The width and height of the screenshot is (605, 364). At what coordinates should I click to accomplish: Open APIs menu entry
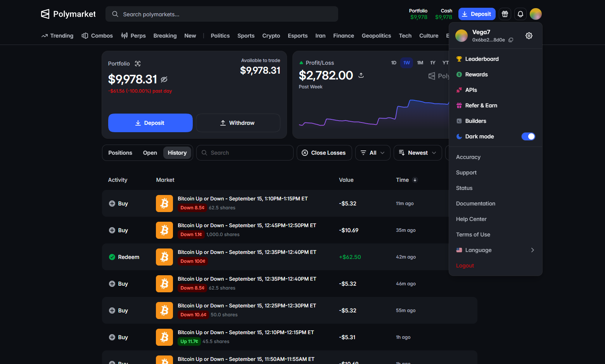(496, 90)
